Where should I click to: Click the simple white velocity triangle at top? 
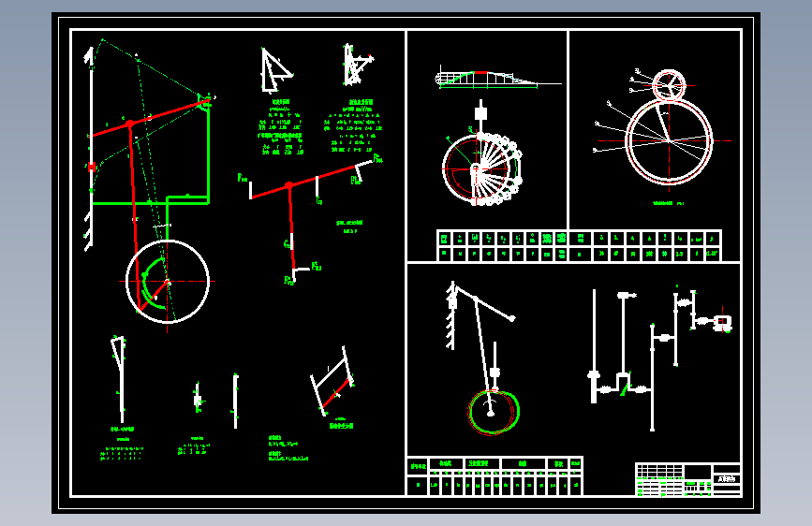pos(276,70)
